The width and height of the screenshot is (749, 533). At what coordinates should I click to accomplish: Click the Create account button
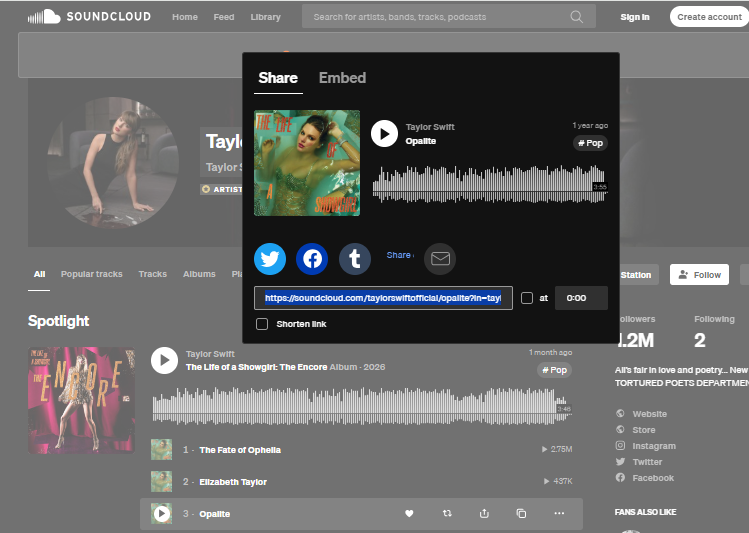(709, 17)
